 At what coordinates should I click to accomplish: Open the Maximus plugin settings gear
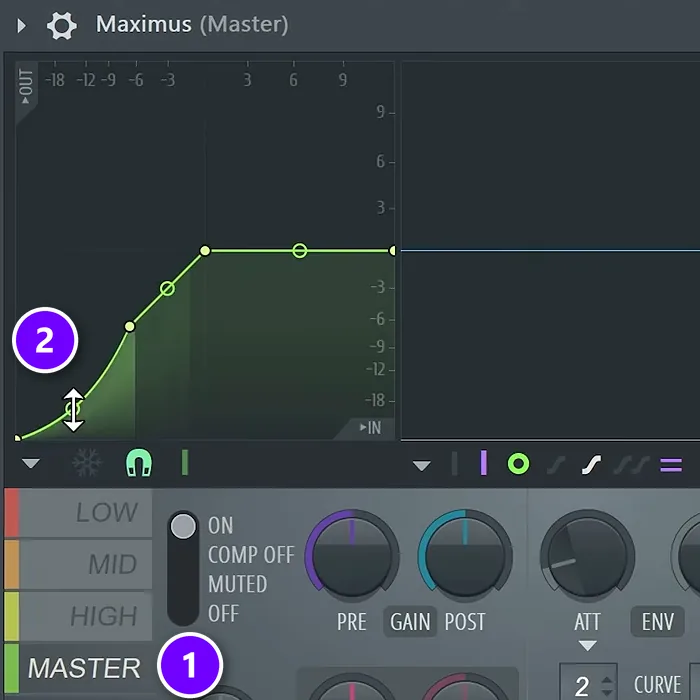click(x=62, y=25)
